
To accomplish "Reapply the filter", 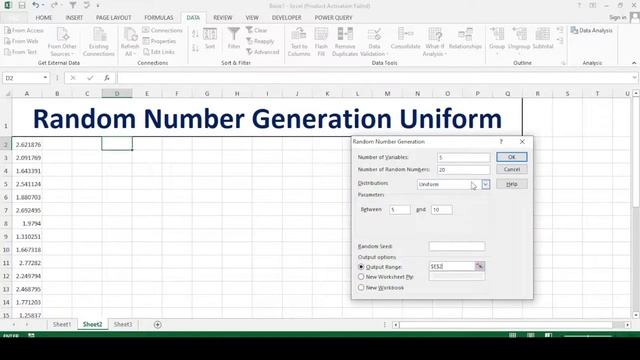I will tap(260, 41).
